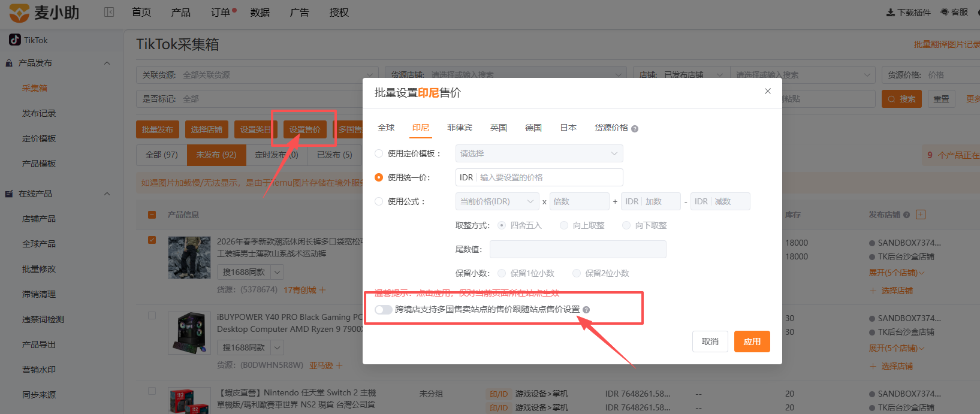Select the 使用统一价 radio option
980x414 pixels.
(379, 177)
